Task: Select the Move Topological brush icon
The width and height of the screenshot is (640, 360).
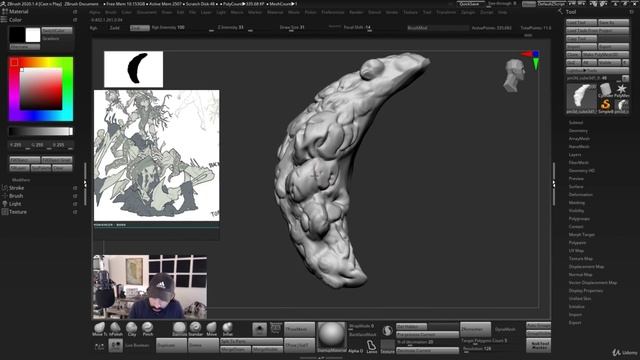Action: (x=99, y=328)
